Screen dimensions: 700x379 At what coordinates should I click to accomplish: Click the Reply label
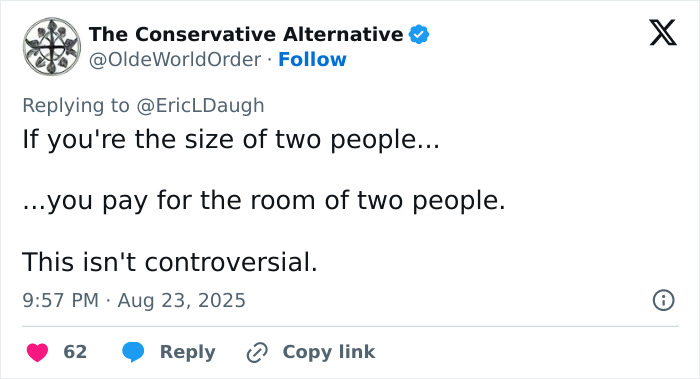[188, 352]
